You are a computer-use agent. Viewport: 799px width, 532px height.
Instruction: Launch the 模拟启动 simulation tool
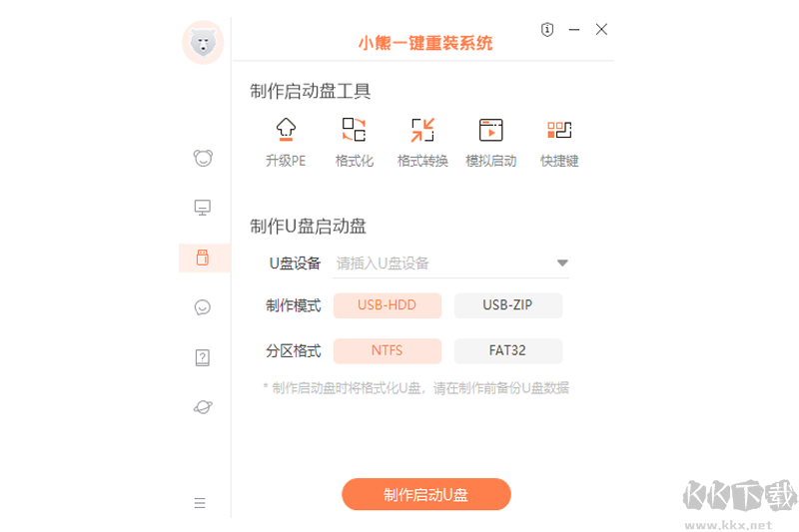[490, 131]
